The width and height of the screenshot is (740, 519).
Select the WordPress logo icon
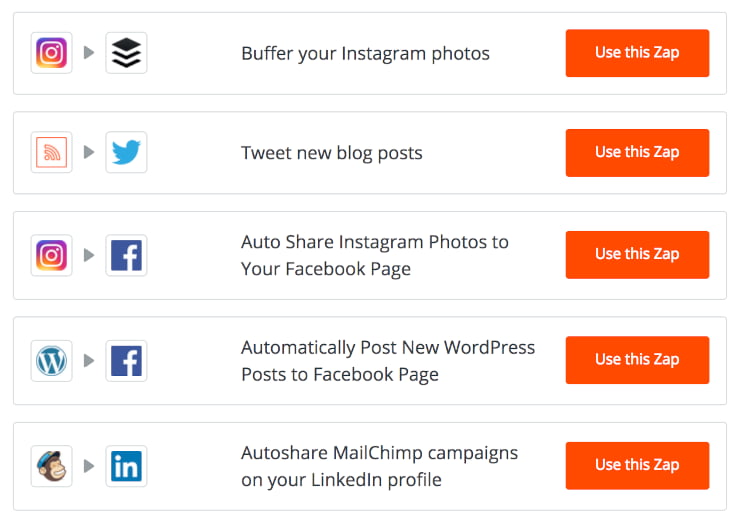coord(51,361)
